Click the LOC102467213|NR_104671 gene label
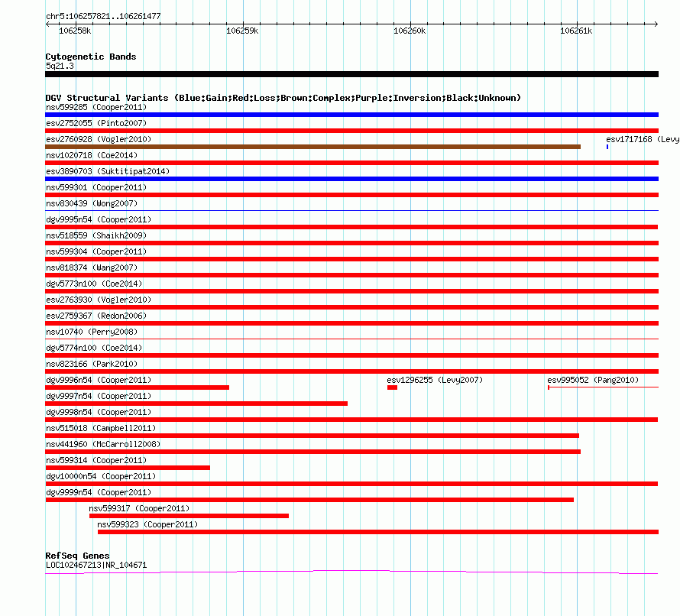Image resolution: width=680 pixels, height=616 pixels. point(96,566)
